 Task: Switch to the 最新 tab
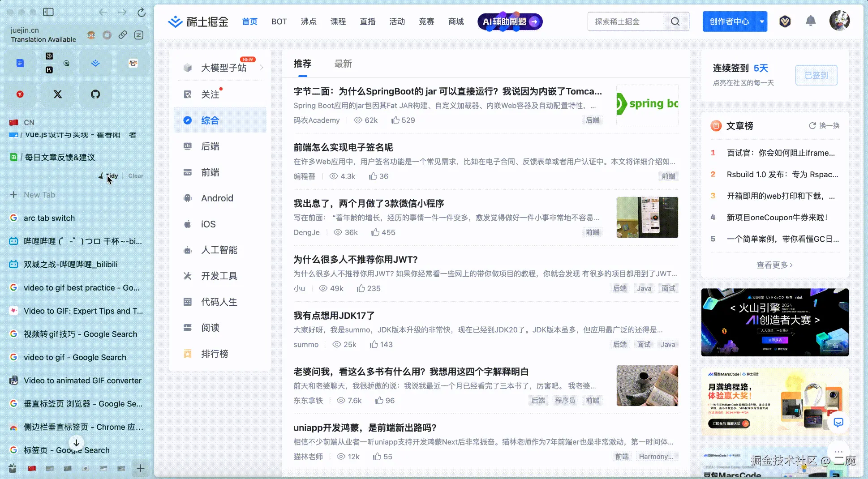343,64
